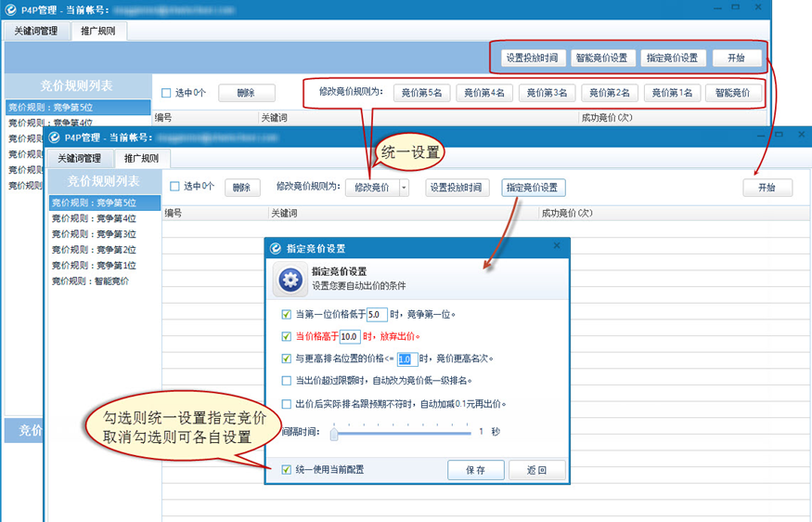This screenshot has height=522, width=812.
Task: Click the P4P管理 logo in the front window title bar
Action: click(x=55, y=137)
